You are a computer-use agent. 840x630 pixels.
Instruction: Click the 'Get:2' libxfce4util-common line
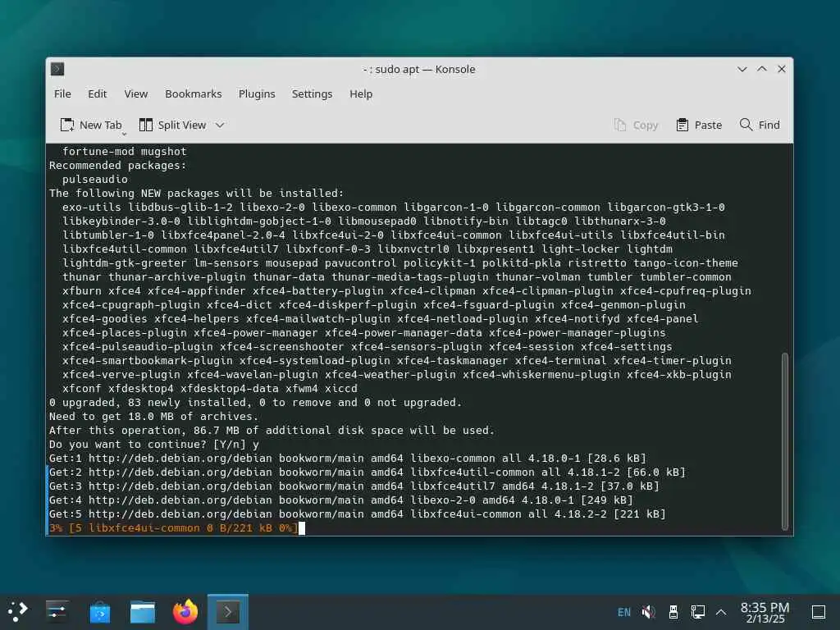click(367, 472)
